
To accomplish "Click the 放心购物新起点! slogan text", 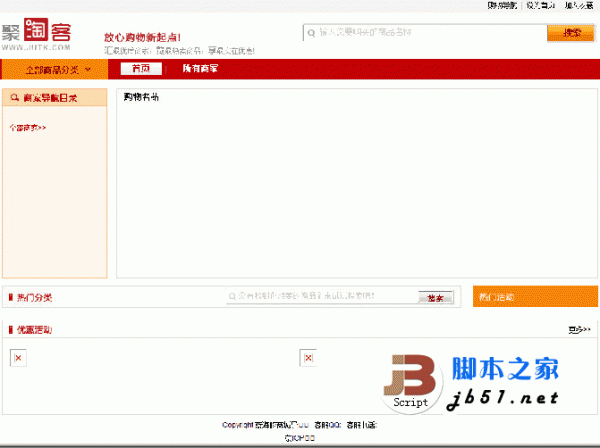I will point(142,37).
